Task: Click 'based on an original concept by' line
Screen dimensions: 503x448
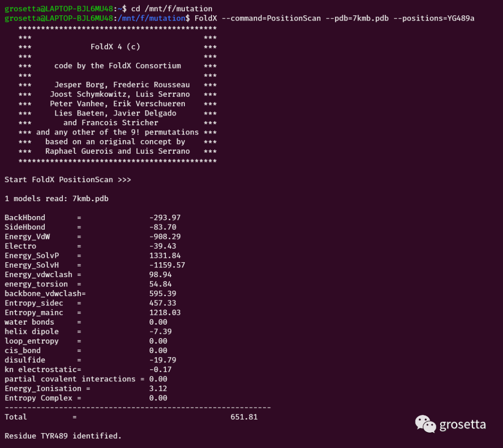Action: [115, 142]
